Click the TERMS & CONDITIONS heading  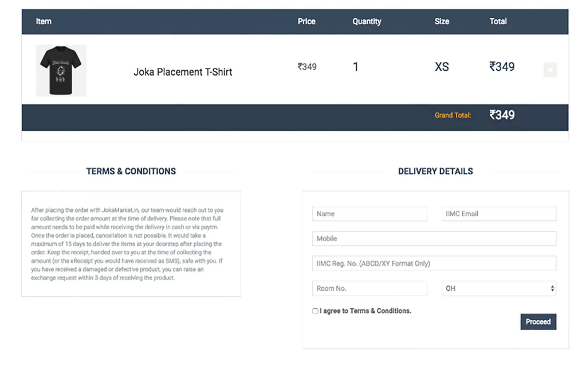(x=131, y=171)
